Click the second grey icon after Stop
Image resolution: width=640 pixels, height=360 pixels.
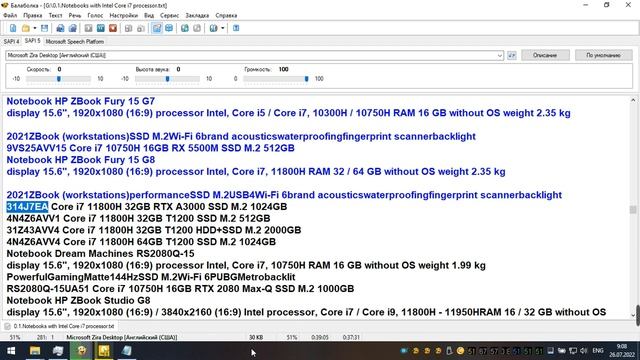[141, 28]
